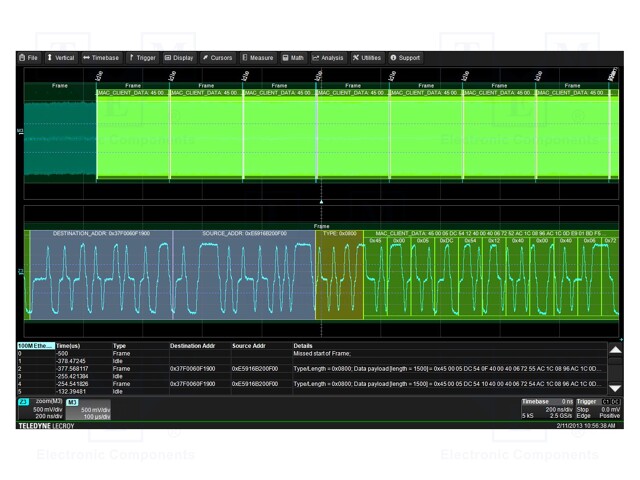
Task: Select Idle row at -378.47245
Action: 312,361
